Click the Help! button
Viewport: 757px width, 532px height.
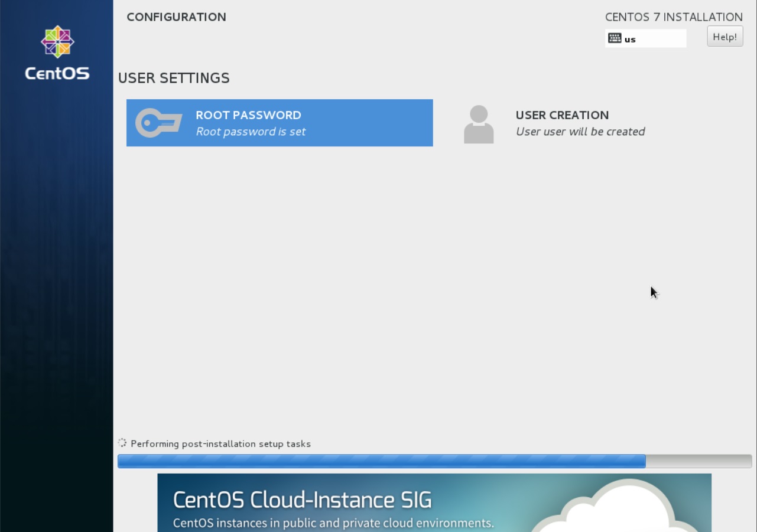pos(725,36)
